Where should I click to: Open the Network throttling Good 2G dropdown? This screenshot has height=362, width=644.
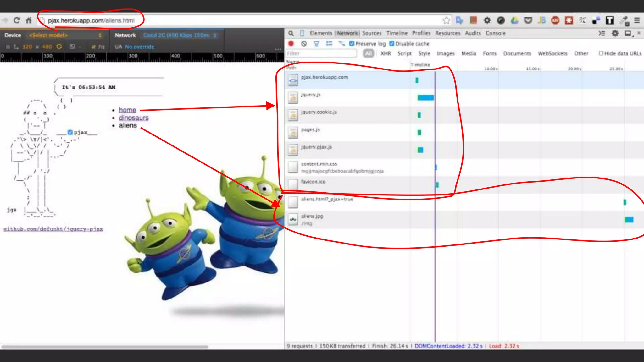point(179,35)
